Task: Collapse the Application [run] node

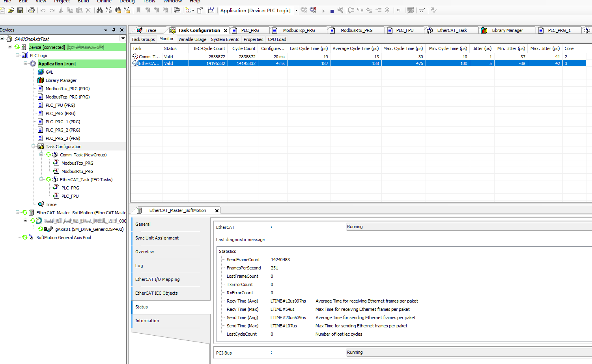Action: pos(26,63)
